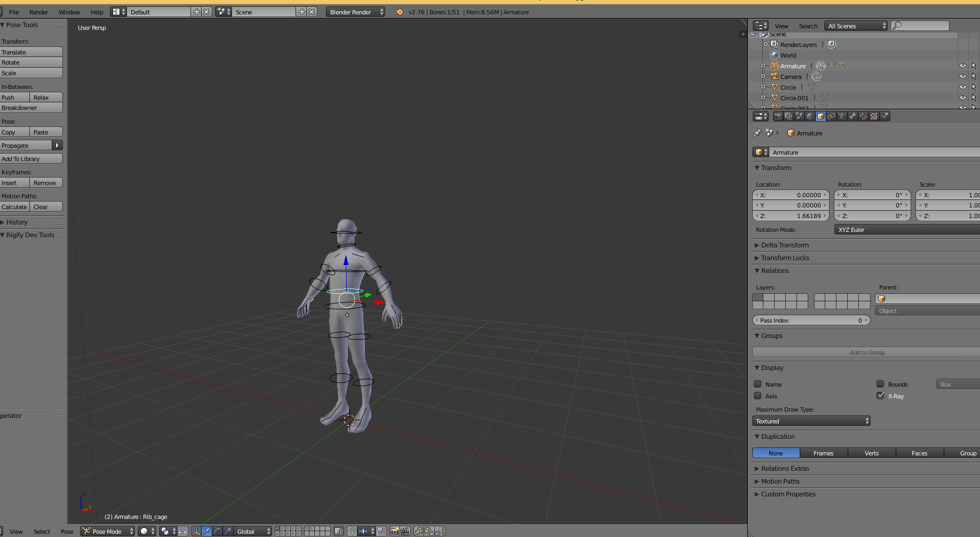Enable the Bounds display checkbox

tap(880, 384)
